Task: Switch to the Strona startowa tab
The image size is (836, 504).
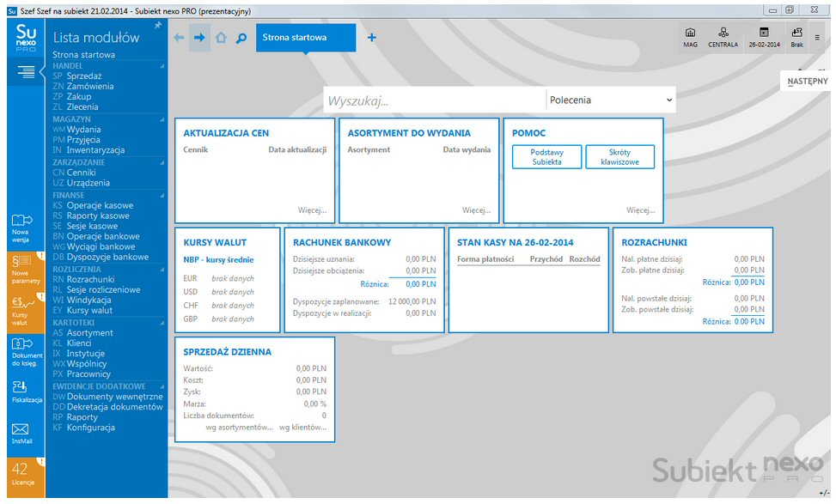Action: pos(295,38)
